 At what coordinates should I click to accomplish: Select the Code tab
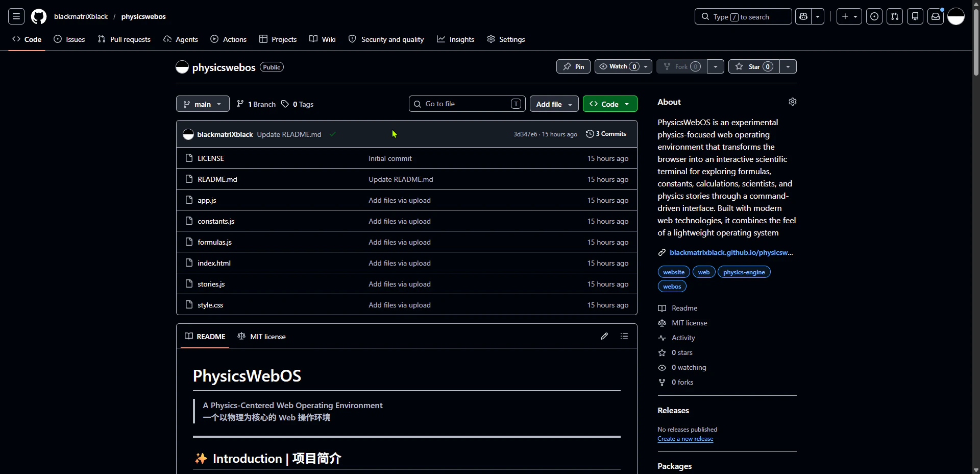click(27, 39)
